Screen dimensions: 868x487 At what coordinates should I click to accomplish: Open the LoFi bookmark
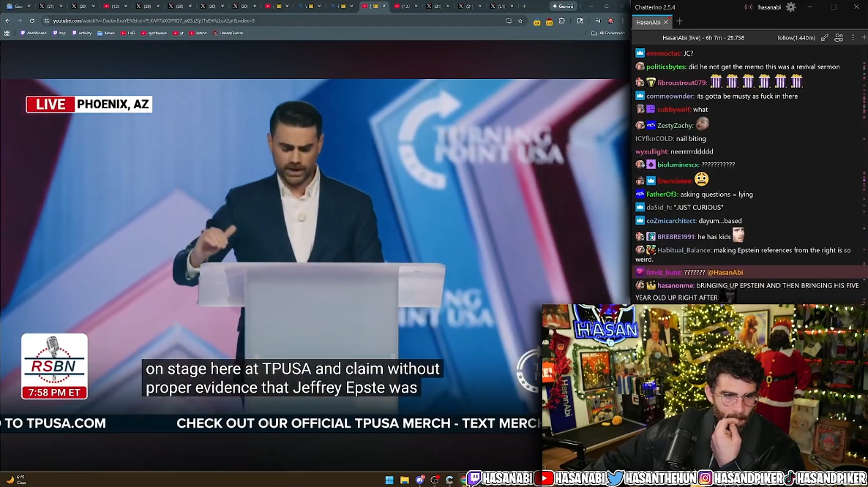point(128,33)
